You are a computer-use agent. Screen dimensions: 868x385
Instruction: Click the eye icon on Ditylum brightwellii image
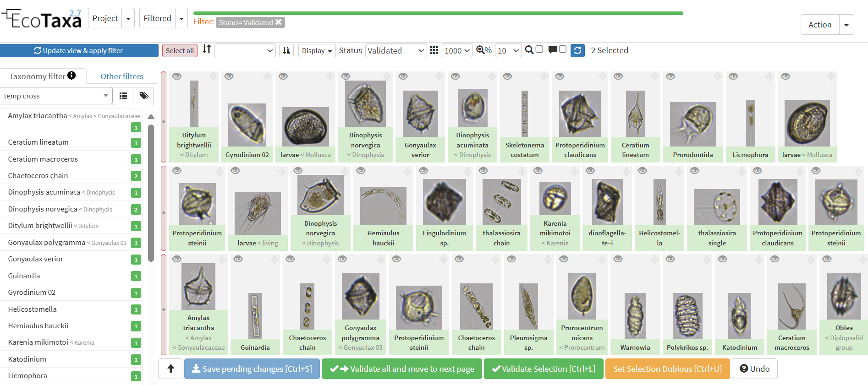[177, 76]
